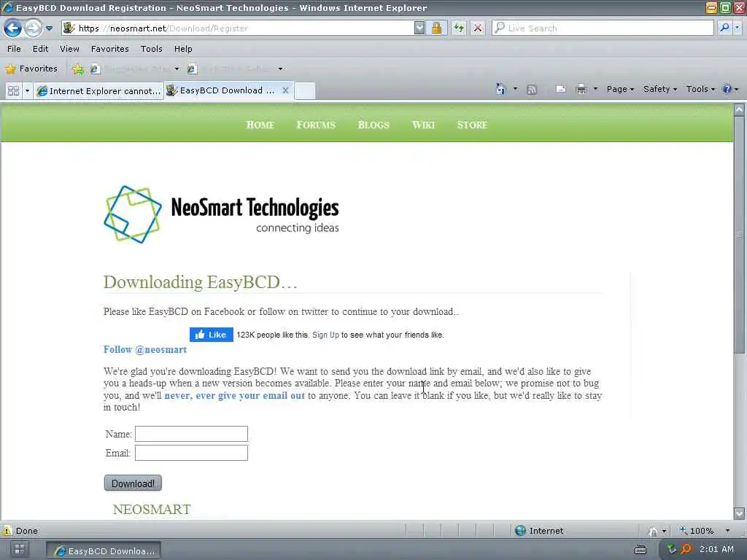747x560 pixels.
Task: Expand the Home button dropdown arrow
Action: tap(515, 88)
